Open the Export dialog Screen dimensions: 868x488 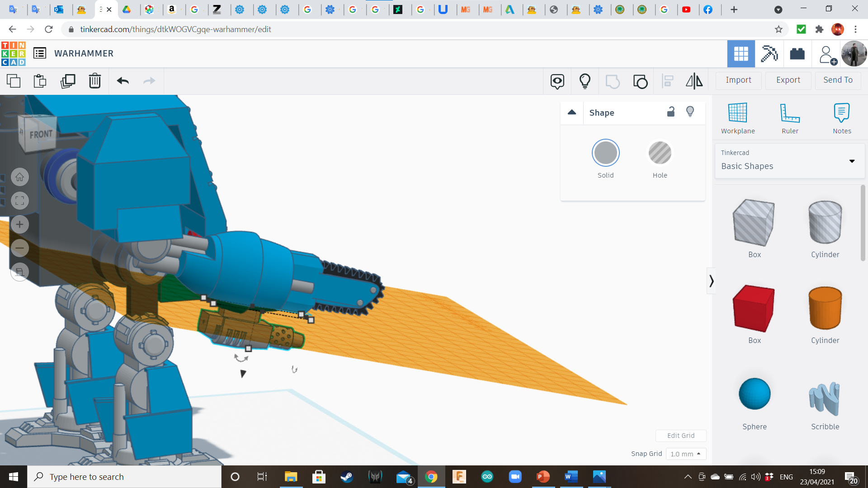(788, 80)
